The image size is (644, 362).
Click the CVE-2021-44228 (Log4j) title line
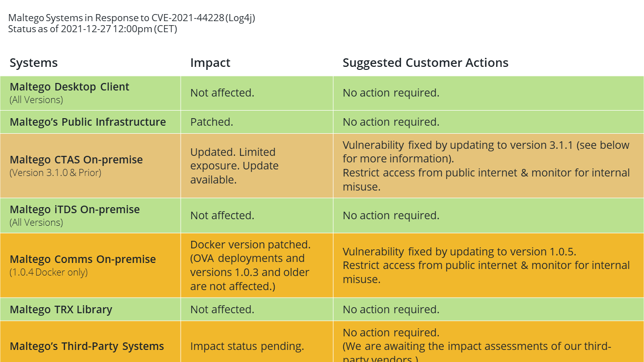(x=132, y=18)
